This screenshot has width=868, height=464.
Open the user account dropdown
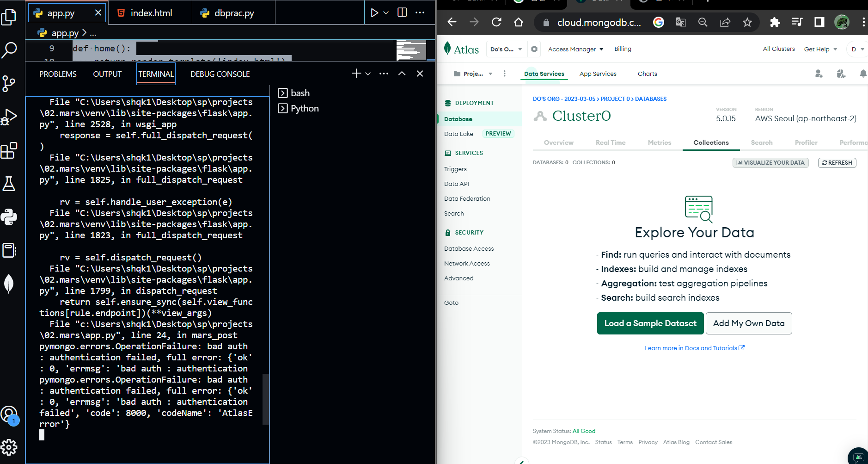pyautogui.click(x=857, y=49)
